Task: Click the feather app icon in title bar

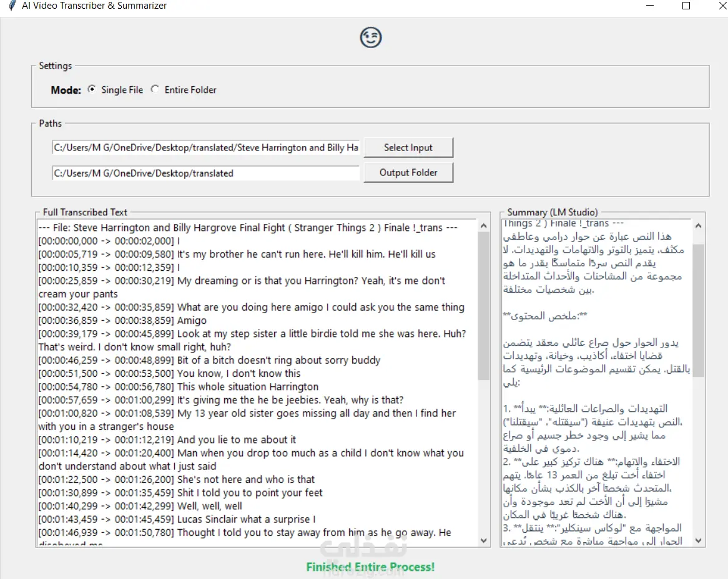Action: [12, 6]
